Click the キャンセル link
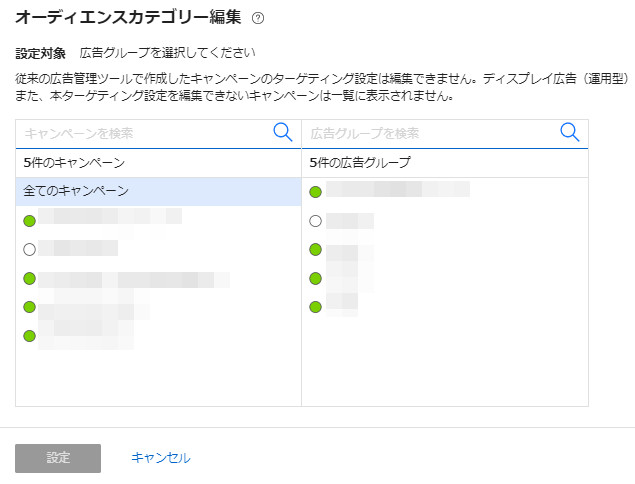635x484 pixels. 161,458
